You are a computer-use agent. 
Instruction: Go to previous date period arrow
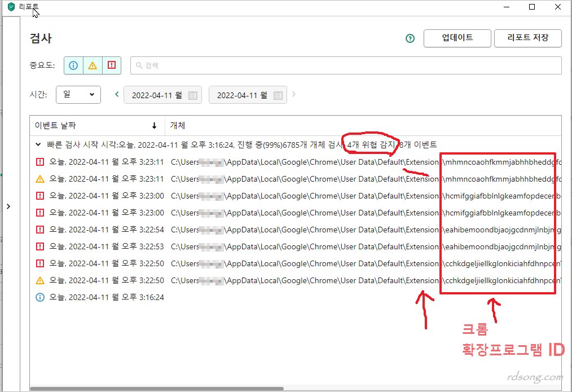pos(117,95)
